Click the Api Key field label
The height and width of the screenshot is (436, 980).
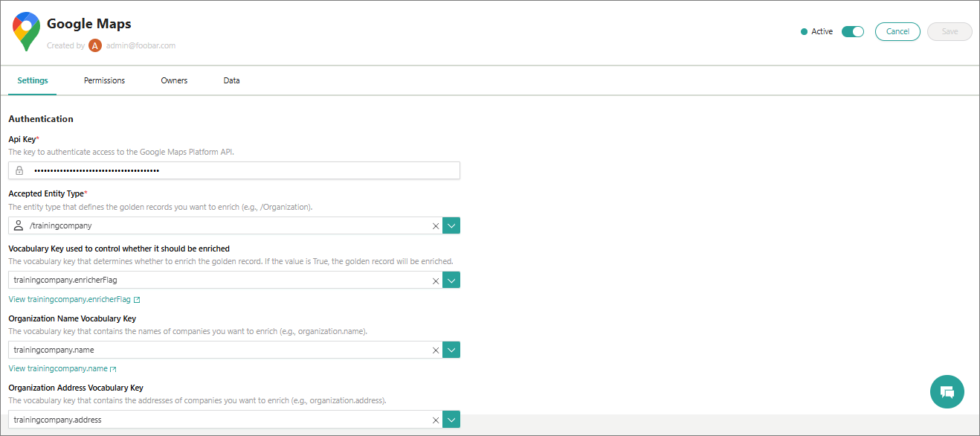22,139
